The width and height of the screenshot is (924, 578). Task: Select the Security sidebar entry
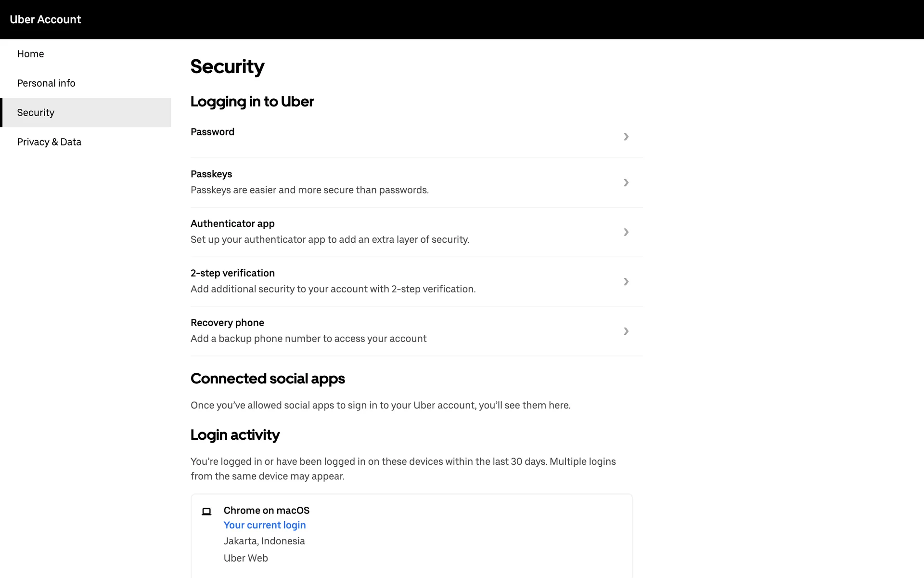36,112
